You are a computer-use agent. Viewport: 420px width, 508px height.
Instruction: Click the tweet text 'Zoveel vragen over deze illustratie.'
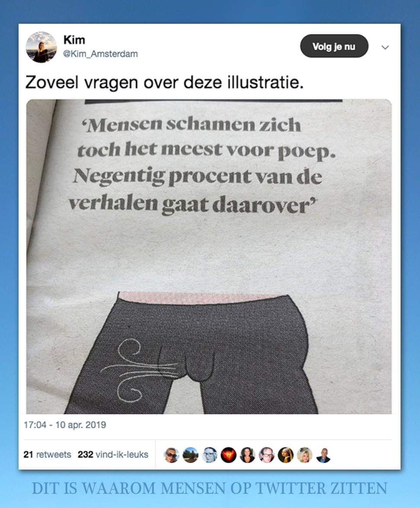(x=164, y=82)
